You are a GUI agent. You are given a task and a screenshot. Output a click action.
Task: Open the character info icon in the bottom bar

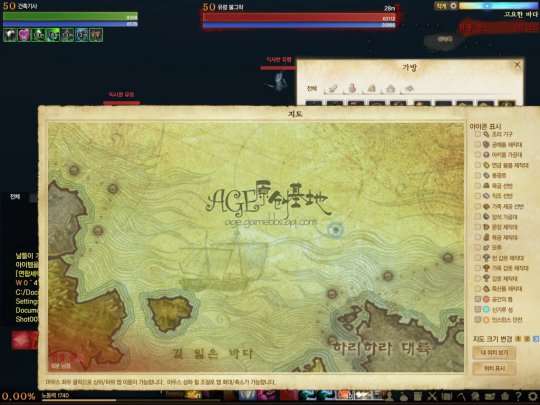pos(390,396)
